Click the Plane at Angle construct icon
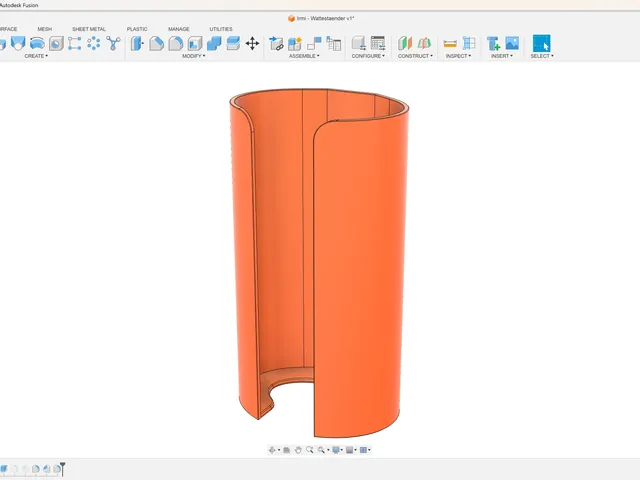This screenshot has width=640, height=480. pyautogui.click(x=424, y=43)
